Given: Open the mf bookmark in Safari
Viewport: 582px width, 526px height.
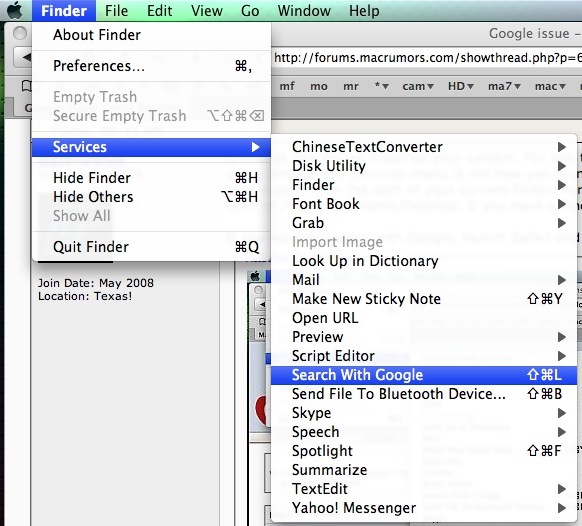Looking at the screenshot, I should [287, 86].
